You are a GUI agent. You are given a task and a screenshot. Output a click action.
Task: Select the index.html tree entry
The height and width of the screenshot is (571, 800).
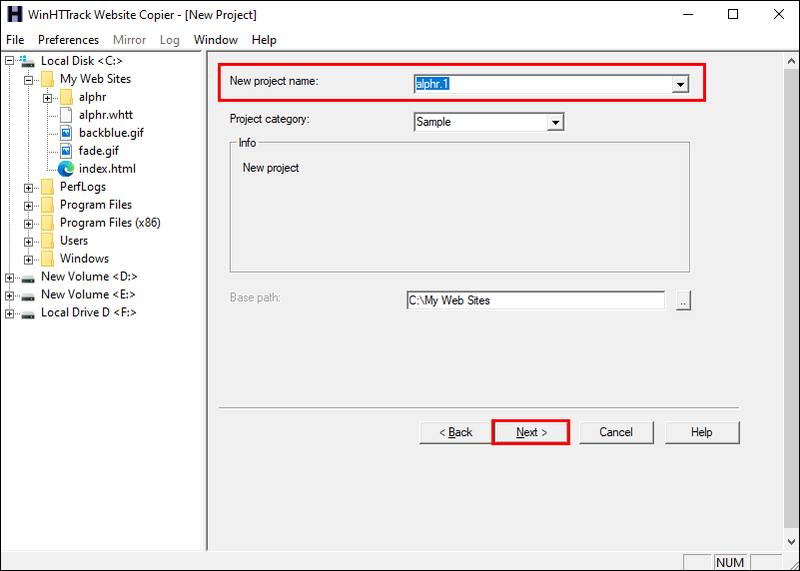pos(107,169)
